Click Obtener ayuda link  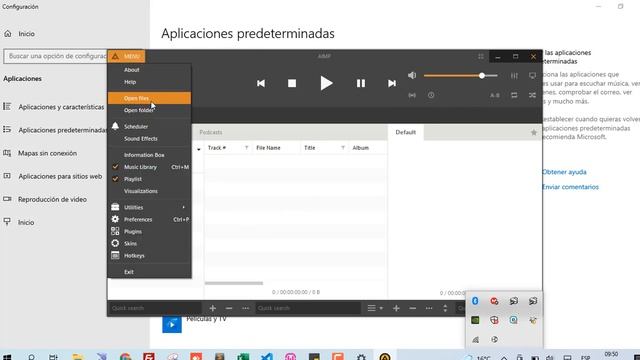(x=564, y=172)
